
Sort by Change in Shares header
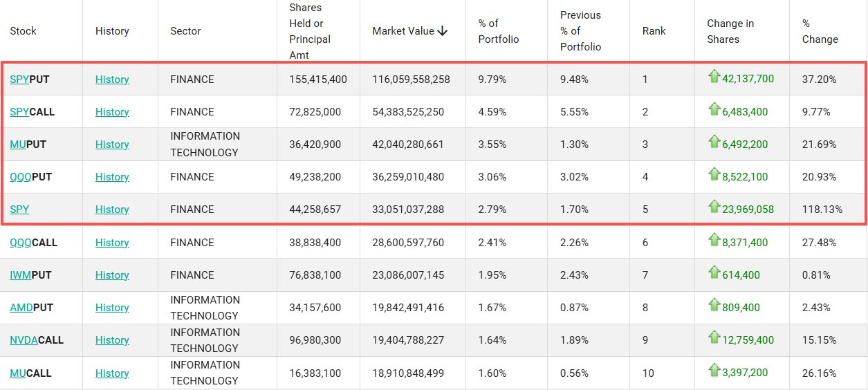click(x=730, y=31)
